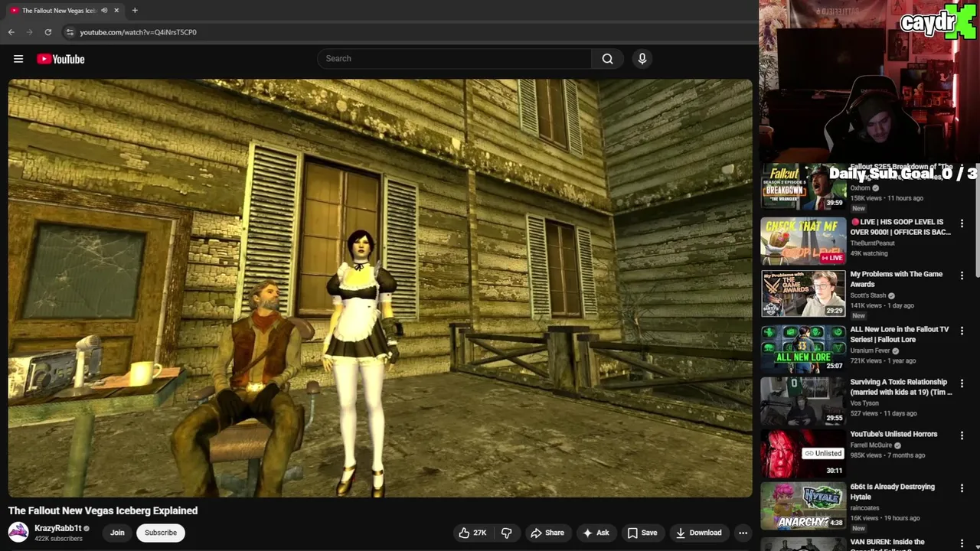
Task: Open Surviving A Toxic Relationship thumbnail
Action: point(803,401)
